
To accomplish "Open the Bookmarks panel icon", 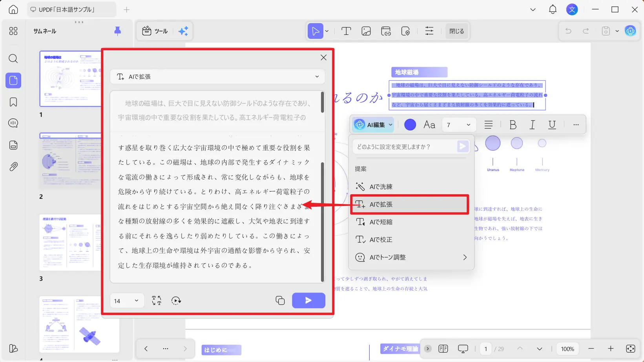I will [13, 102].
